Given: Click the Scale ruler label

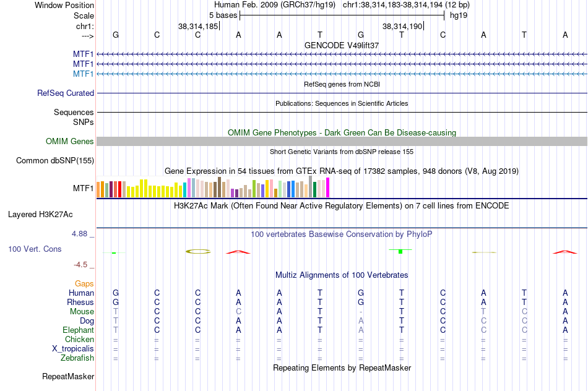Looking at the screenshot, I should point(84,15).
